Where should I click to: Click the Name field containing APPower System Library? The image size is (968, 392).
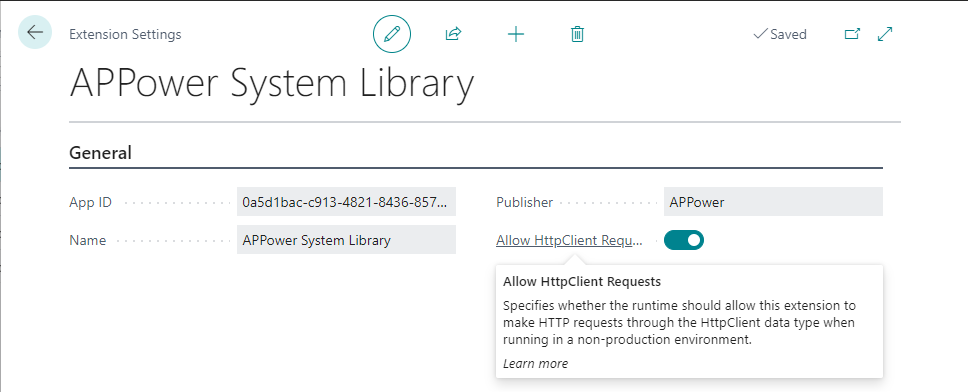click(x=346, y=240)
